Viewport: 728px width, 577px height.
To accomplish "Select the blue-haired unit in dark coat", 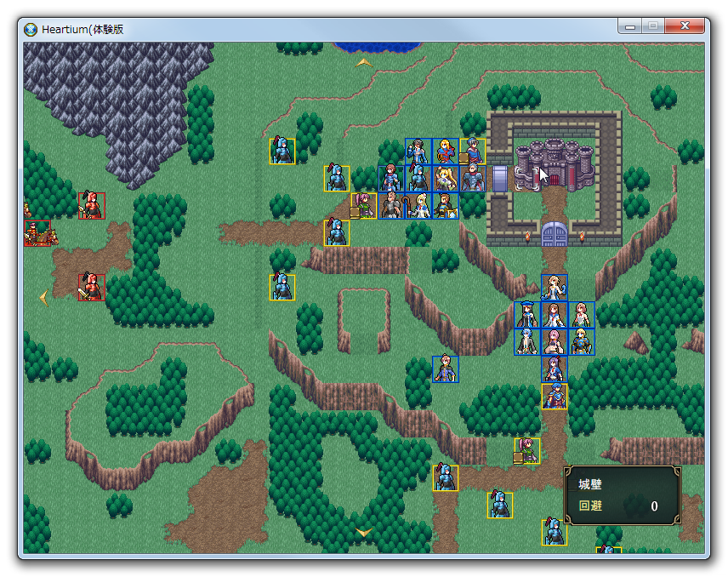I will click(x=527, y=342).
